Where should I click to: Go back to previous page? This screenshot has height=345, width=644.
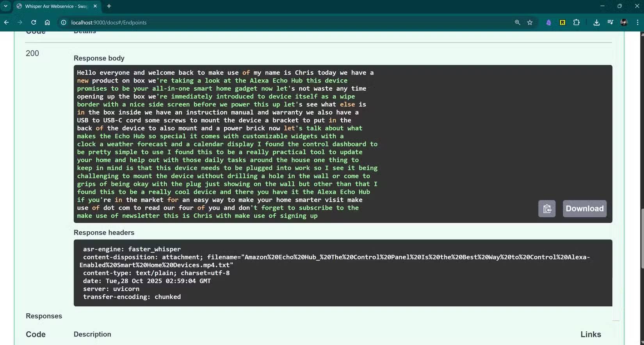(7, 23)
